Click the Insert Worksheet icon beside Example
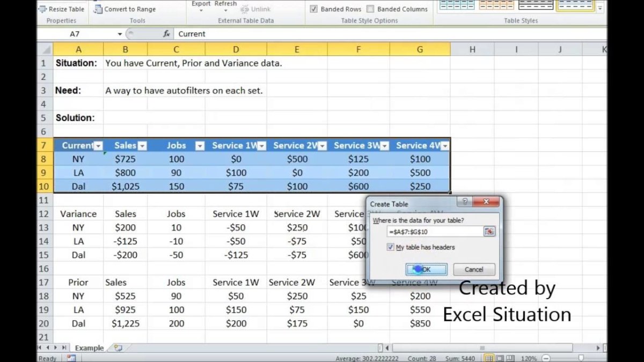Viewport: 644px width, 362px height. pos(118,348)
